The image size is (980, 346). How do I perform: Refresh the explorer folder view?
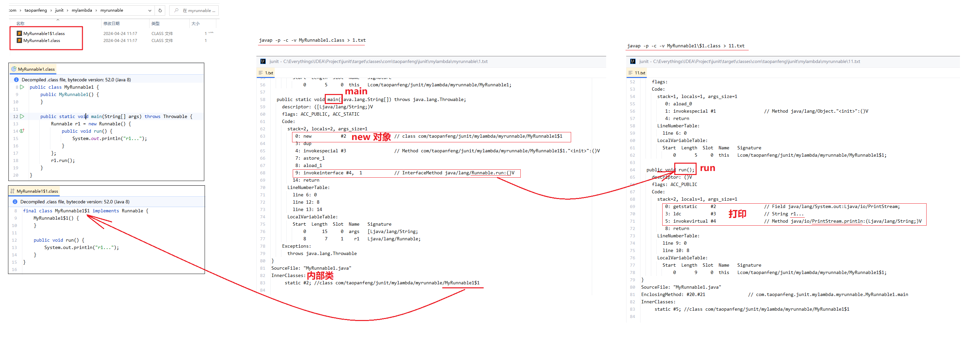pos(160,11)
